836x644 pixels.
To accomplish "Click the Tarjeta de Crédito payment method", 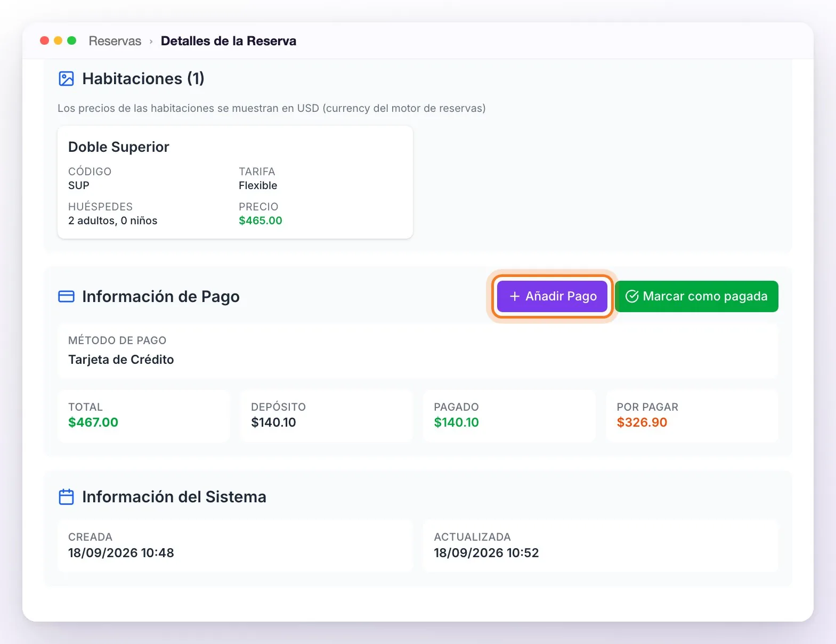I will 121,360.
